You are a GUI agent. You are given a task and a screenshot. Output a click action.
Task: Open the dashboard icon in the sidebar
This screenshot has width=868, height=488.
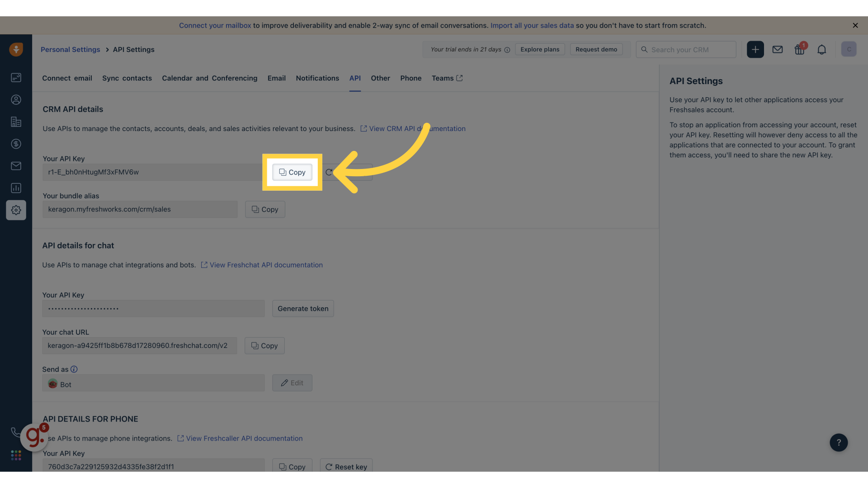[x=16, y=78]
